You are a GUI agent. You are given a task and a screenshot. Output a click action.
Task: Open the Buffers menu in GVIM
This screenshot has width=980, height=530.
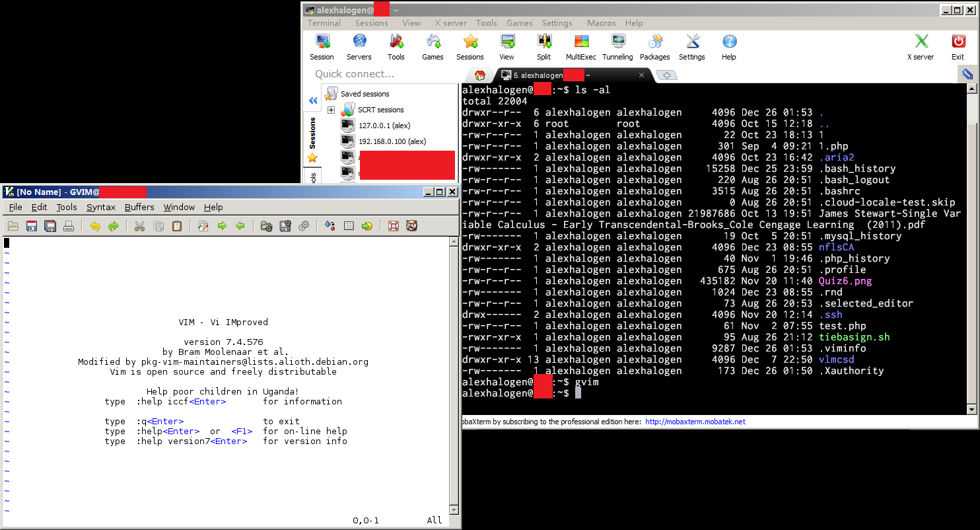pos(139,208)
